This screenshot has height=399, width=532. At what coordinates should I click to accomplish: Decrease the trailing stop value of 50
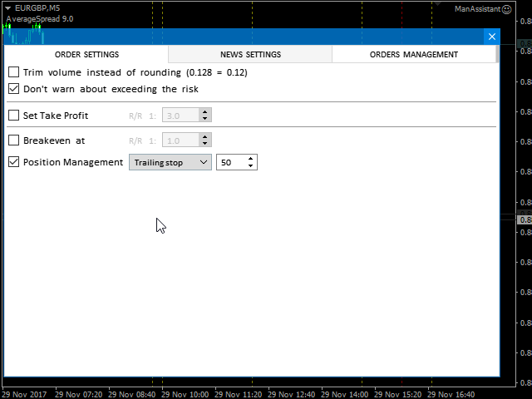[x=251, y=166]
